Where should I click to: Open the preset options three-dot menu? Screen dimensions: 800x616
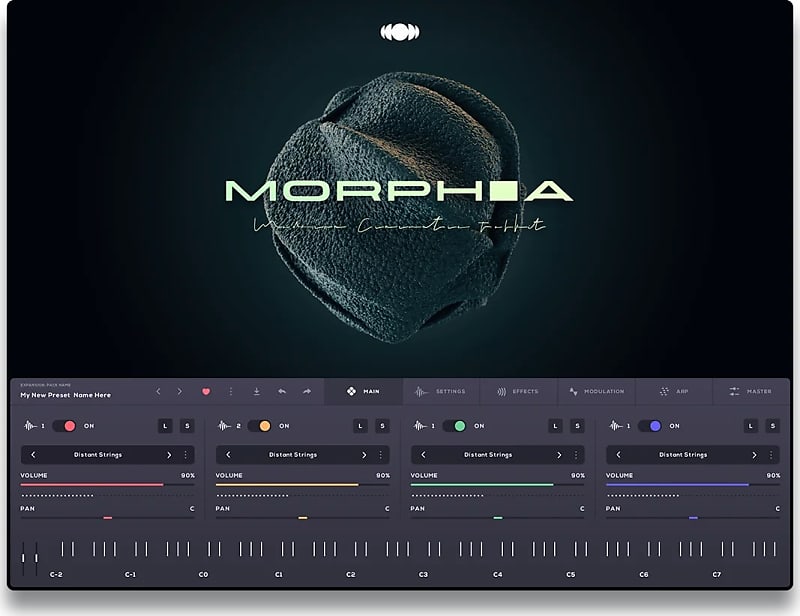pyautogui.click(x=231, y=391)
